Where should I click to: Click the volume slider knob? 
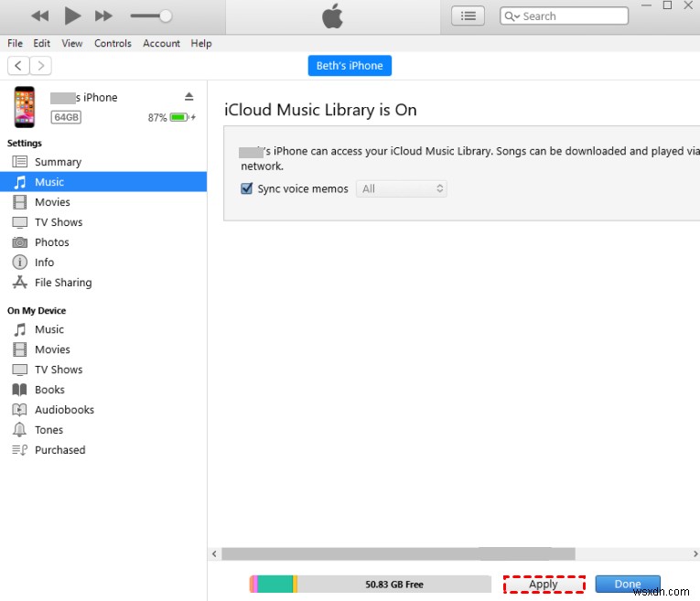(x=166, y=16)
